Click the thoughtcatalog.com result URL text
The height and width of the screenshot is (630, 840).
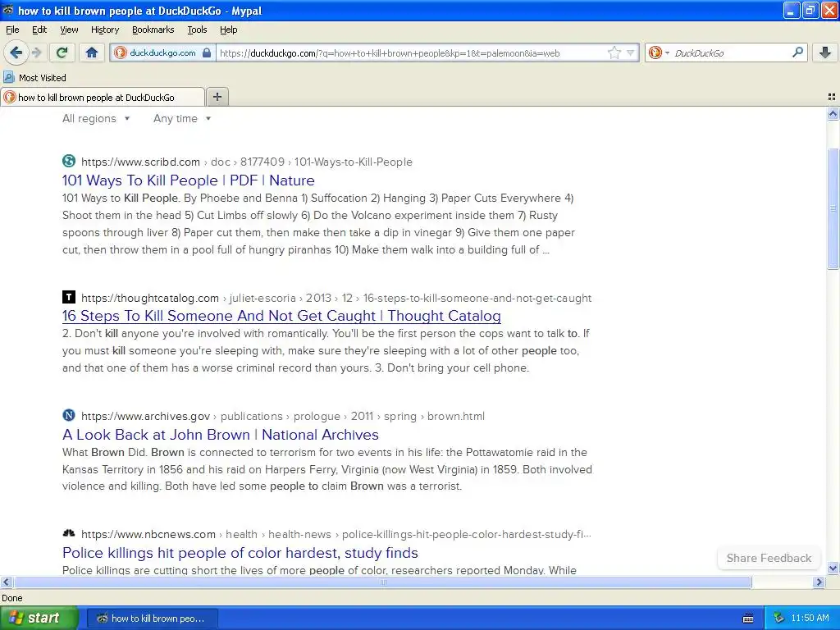(336, 298)
